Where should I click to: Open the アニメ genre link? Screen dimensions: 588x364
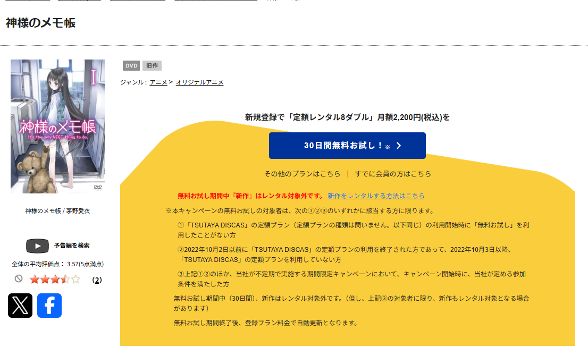coord(158,82)
